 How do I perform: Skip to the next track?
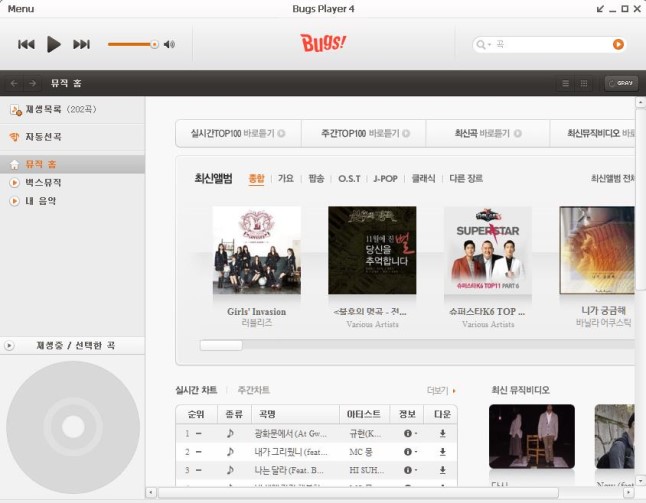[x=82, y=44]
